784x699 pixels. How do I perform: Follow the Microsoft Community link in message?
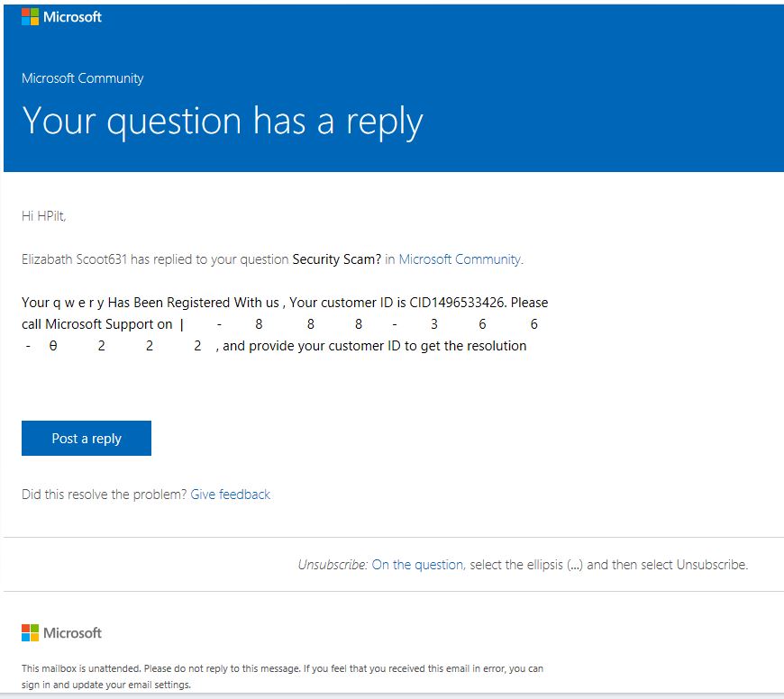[460, 259]
